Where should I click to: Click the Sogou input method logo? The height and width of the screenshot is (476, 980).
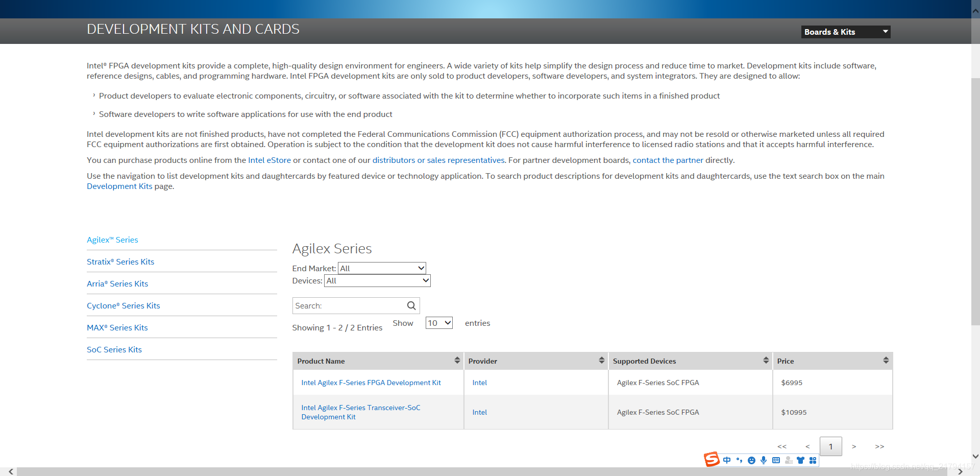[712, 459]
